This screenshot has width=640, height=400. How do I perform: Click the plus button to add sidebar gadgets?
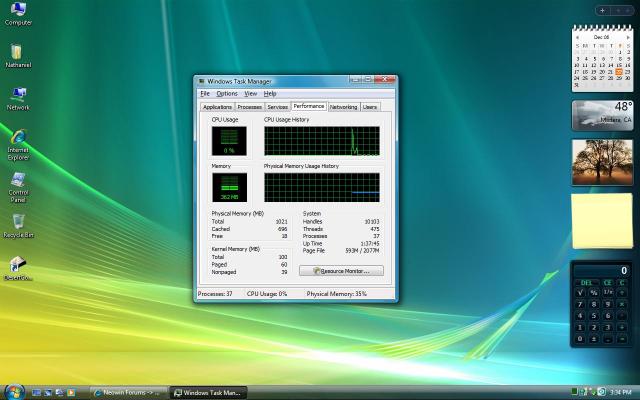pyautogui.click(x=602, y=11)
